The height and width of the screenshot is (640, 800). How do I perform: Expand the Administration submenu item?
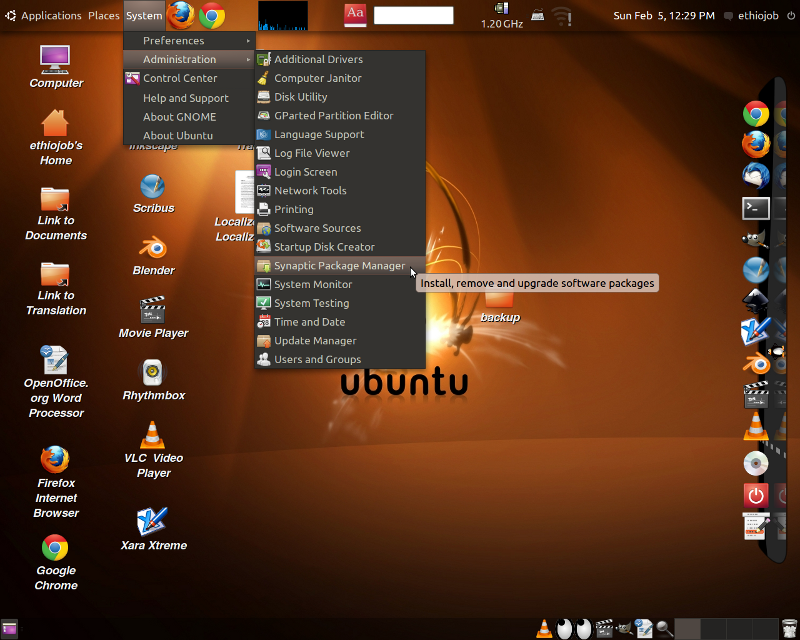click(x=189, y=59)
